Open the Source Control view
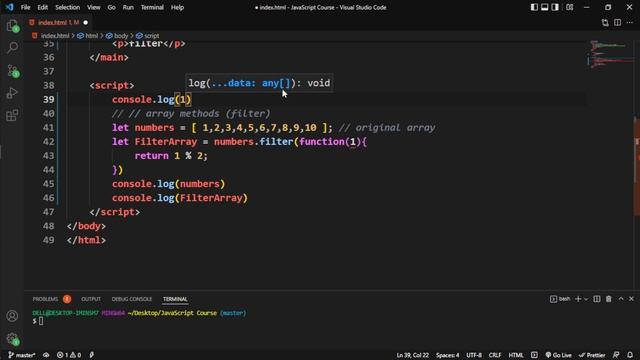 [12, 71]
